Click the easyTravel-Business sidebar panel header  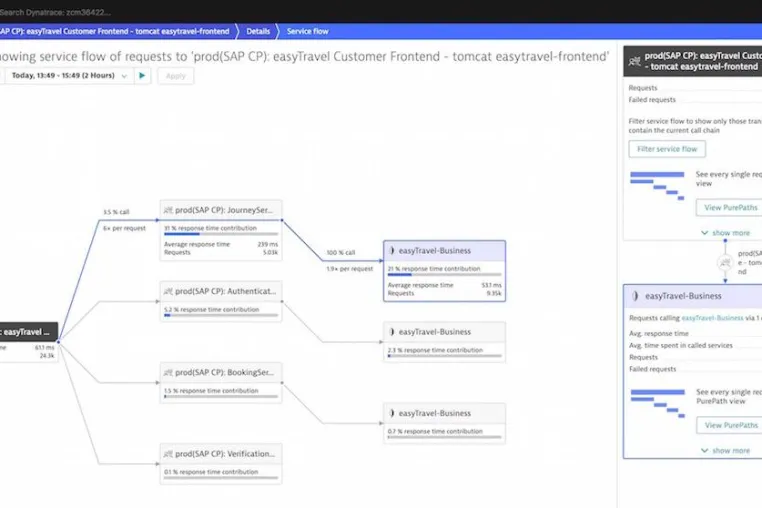pyautogui.click(x=693, y=296)
